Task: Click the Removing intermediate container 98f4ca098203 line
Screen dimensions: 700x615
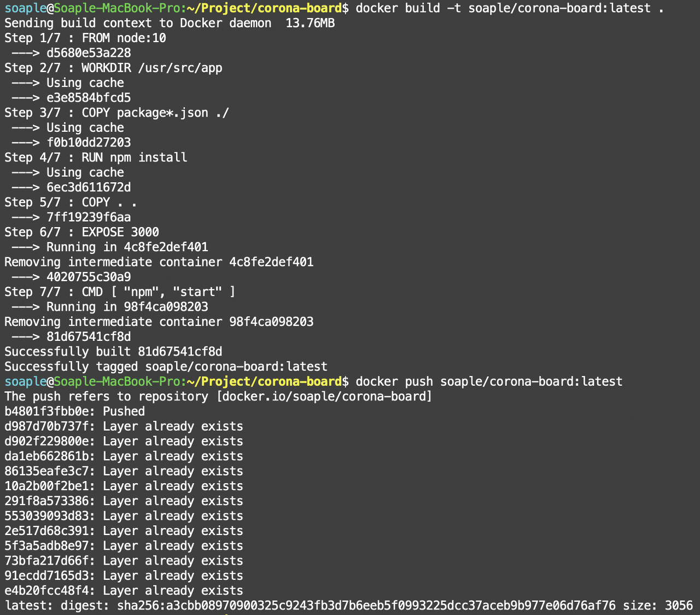Action: [159, 322]
